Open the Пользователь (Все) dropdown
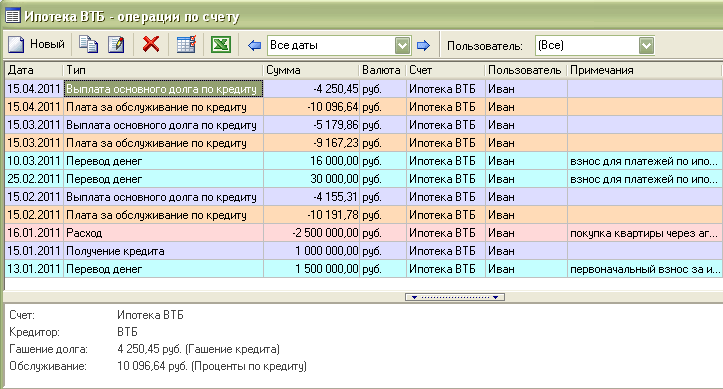The width and height of the screenshot is (723, 389). click(646, 45)
